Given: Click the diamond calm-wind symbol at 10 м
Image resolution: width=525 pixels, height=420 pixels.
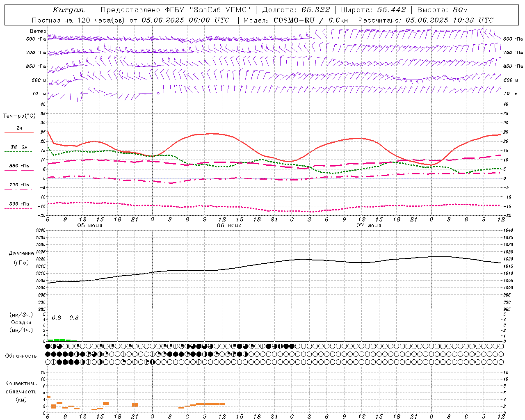Looking at the screenshot, I should [158, 93].
